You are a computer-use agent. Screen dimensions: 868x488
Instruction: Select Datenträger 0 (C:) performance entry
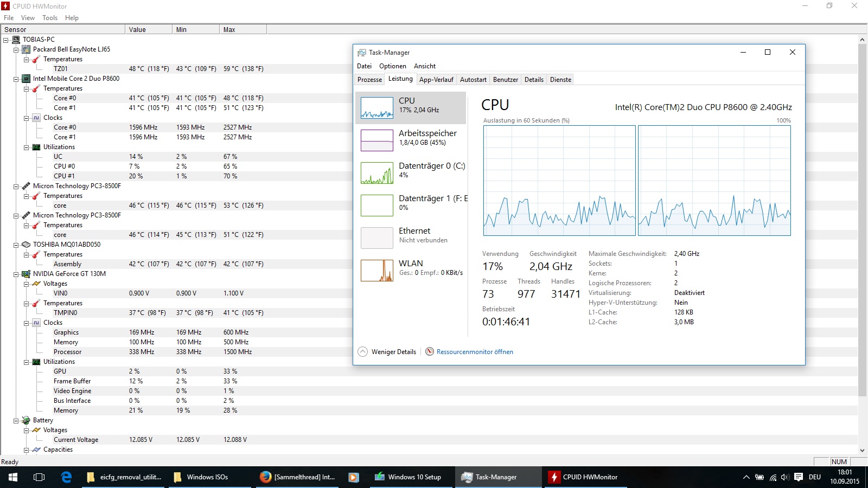pyautogui.click(x=411, y=172)
